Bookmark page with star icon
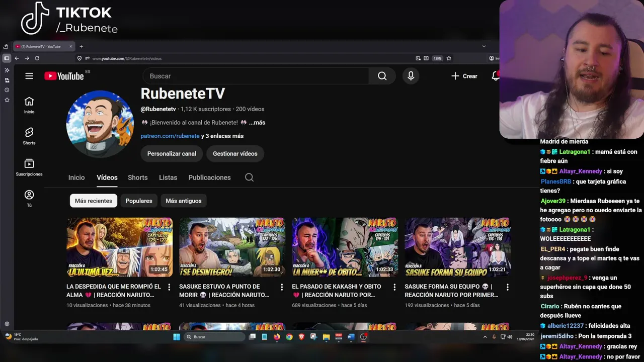Screen dimensions: 644x362 click(x=449, y=58)
